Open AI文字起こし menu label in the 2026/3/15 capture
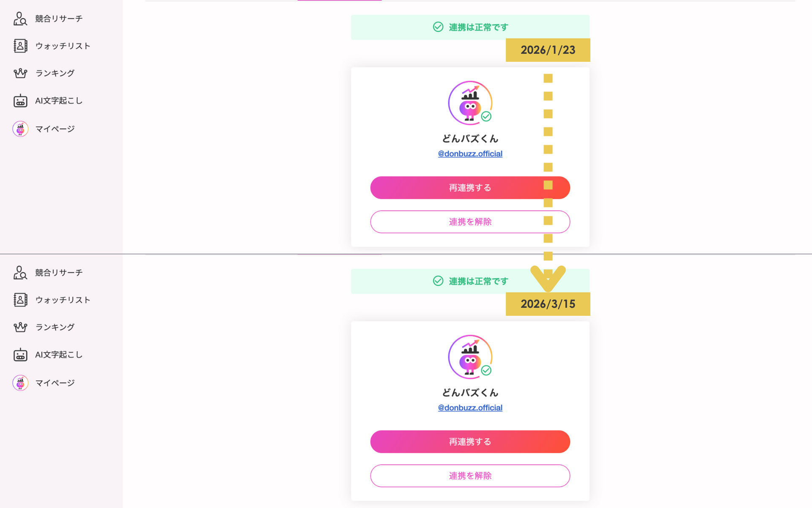 tap(59, 355)
